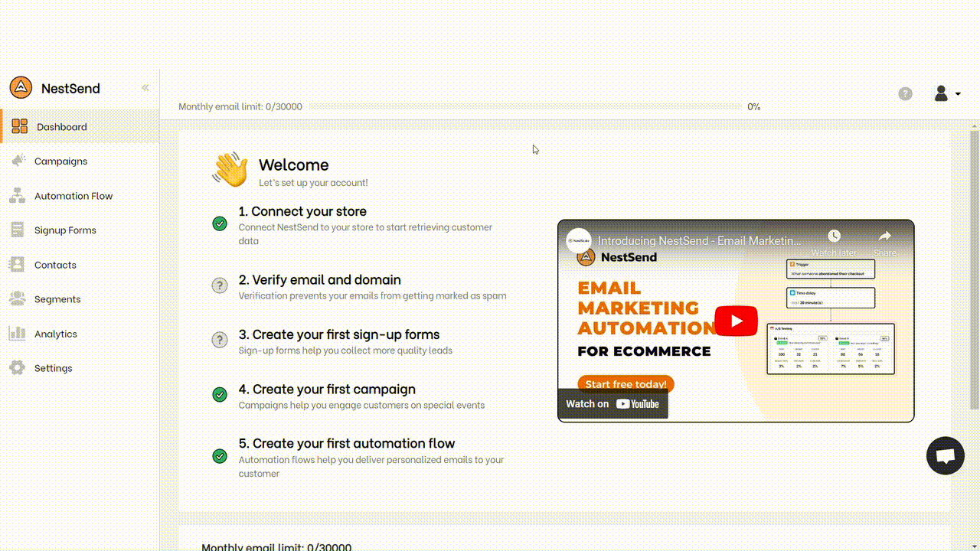Screen dimensions: 980x551
Task: Click the Analytics bar chart icon
Action: tap(17, 333)
